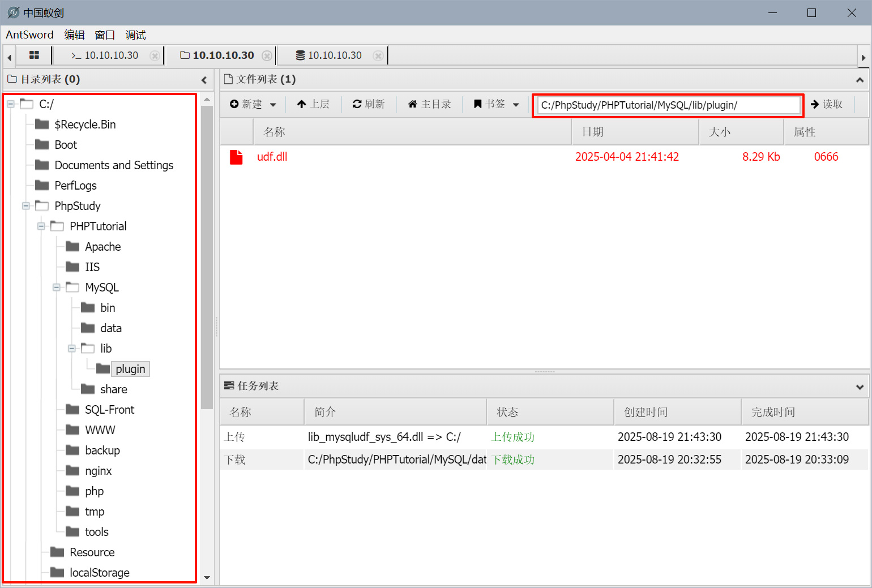Image resolution: width=872 pixels, height=588 pixels.
Task: Click the file path input field
Action: [x=668, y=105]
